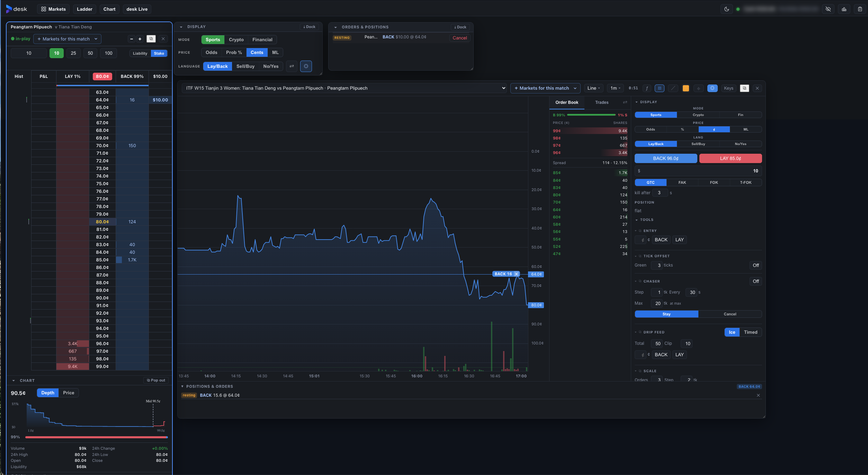Open Markets in top nav
This screenshot has width=868, height=475.
point(53,9)
